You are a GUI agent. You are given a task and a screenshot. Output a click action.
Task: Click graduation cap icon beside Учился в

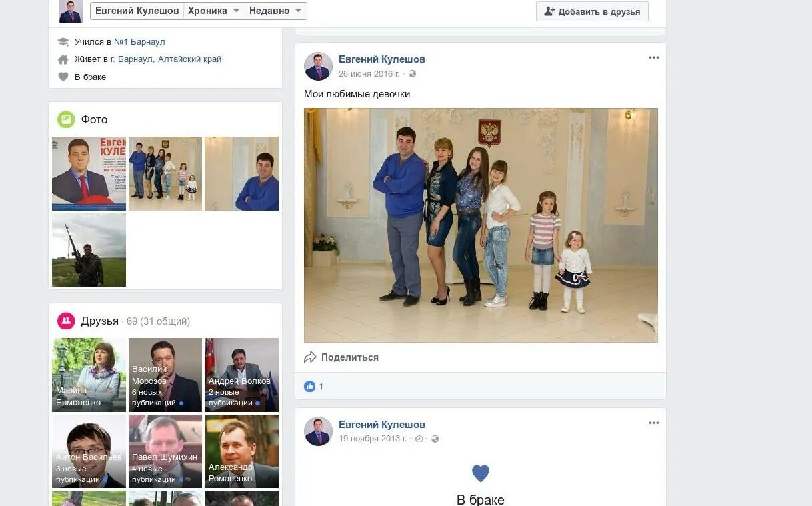tap(63, 42)
